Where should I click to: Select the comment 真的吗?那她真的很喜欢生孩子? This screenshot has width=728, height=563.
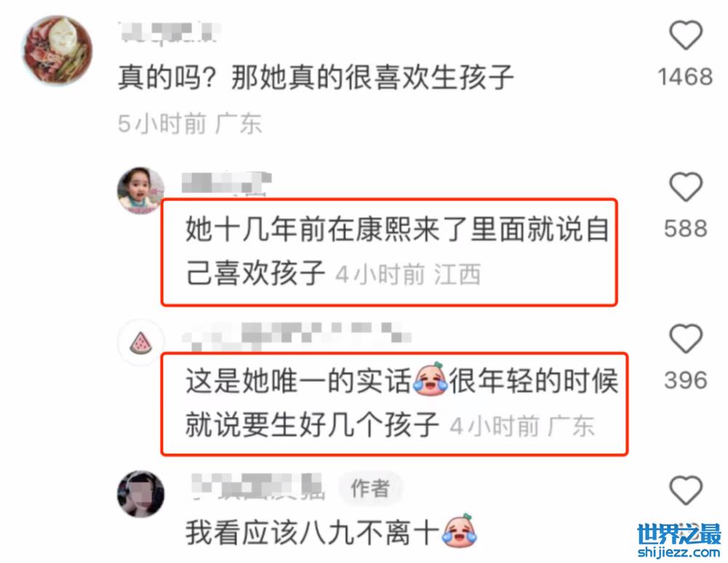point(316,77)
